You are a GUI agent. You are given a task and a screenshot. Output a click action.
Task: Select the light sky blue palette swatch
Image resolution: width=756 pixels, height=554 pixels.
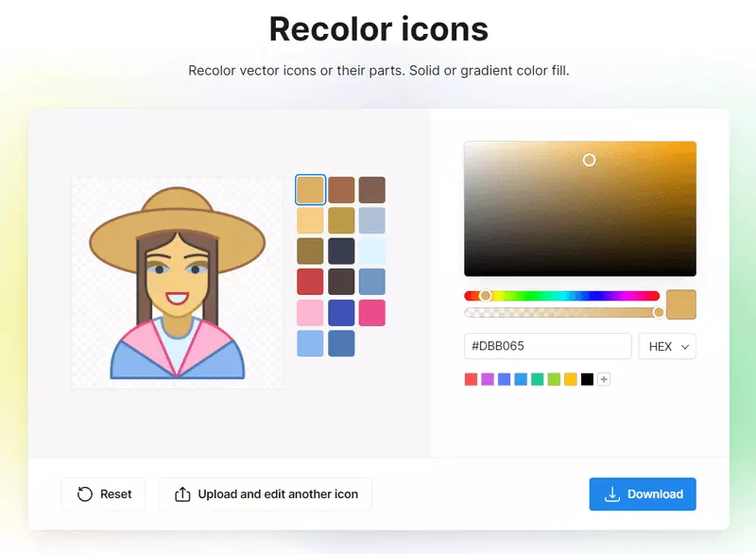(310, 343)
